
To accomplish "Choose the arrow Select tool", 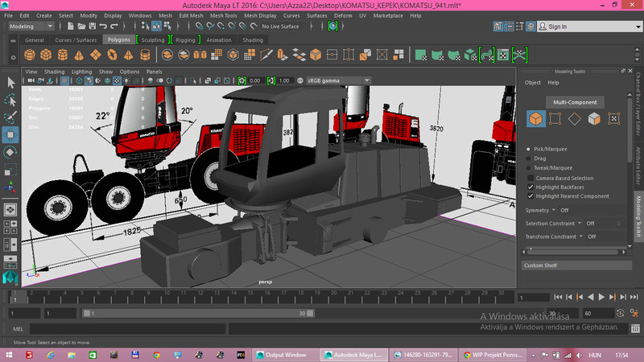I will [10, 83].
